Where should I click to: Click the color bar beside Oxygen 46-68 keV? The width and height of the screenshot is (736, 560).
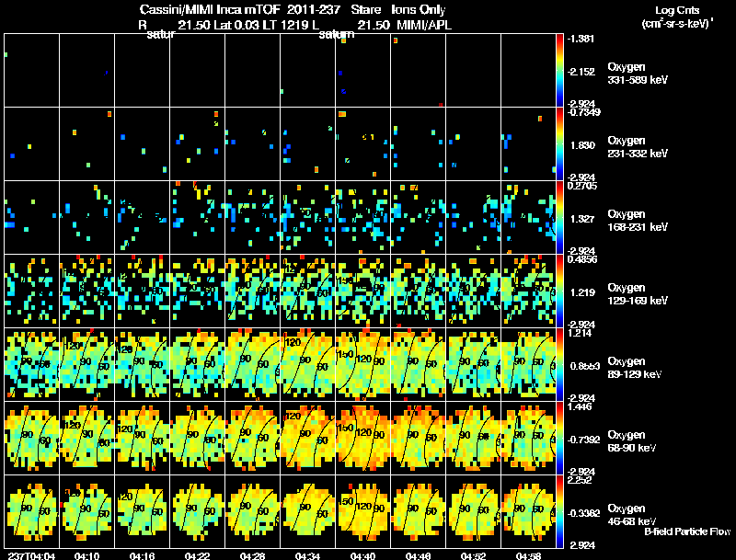(x=559, y=511)
